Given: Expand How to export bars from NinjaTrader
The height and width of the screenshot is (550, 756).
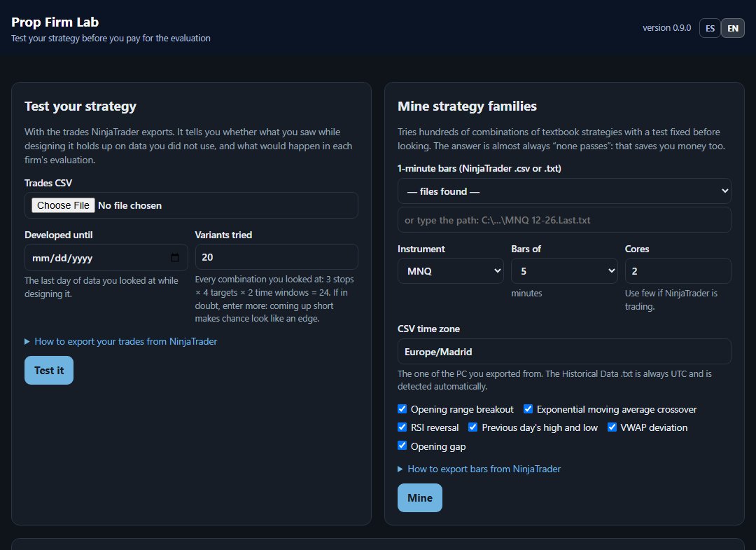Looking at the screenshot, I should 479,469.
